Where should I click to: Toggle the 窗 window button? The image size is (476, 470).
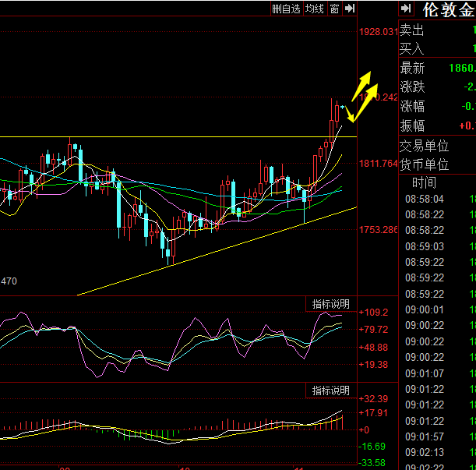click(x=334, y=9)
